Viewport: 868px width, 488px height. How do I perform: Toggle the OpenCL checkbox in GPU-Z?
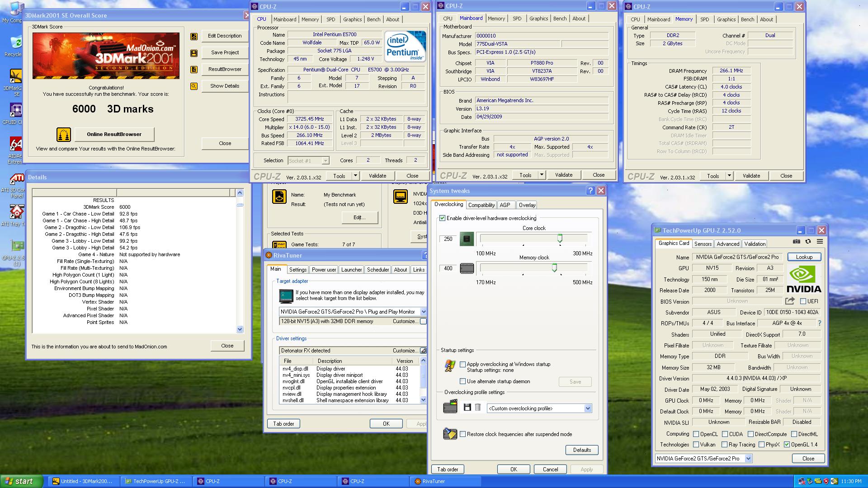[x=696, y=434]
